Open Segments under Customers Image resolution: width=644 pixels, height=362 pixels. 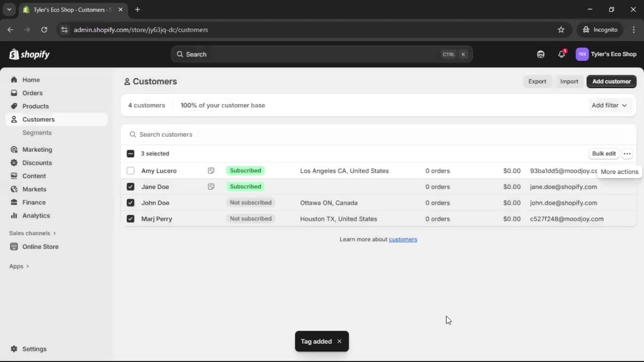tap(37, 133)
